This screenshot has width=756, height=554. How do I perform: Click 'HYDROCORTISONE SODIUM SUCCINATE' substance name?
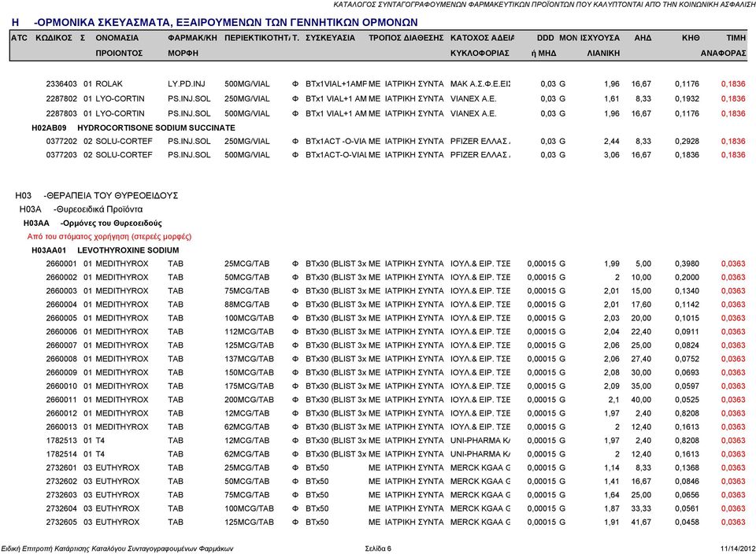(156, 128)
